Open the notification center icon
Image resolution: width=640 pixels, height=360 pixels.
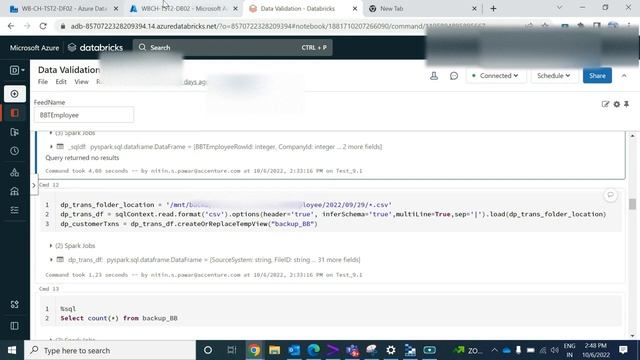click(x=623, y=350)
